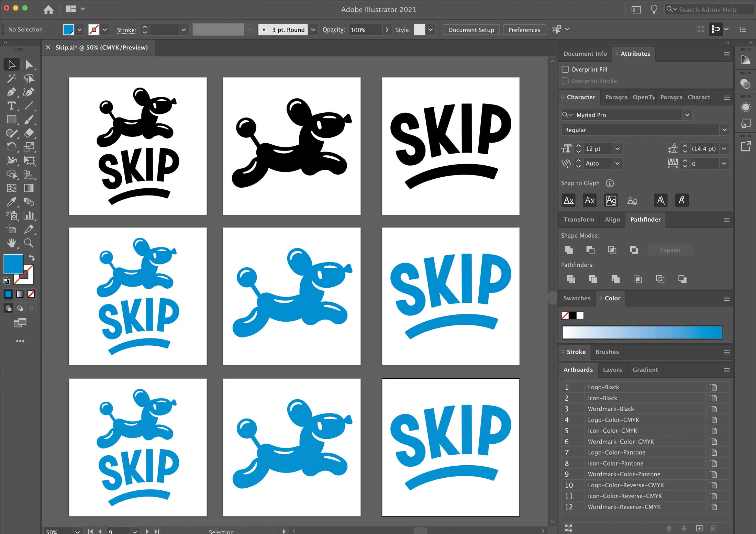Switch to the Pathfinder tab
This screenshot has width=756, height=534.
[x=646, y=220]
